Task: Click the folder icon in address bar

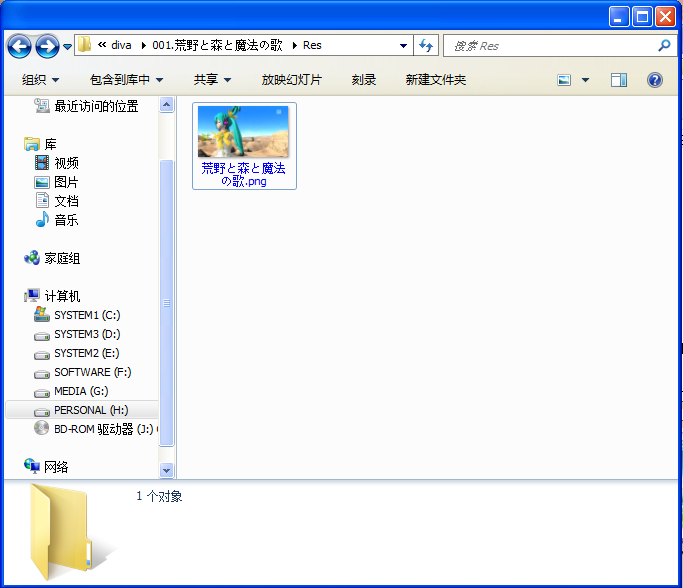Action: point(85,44)
